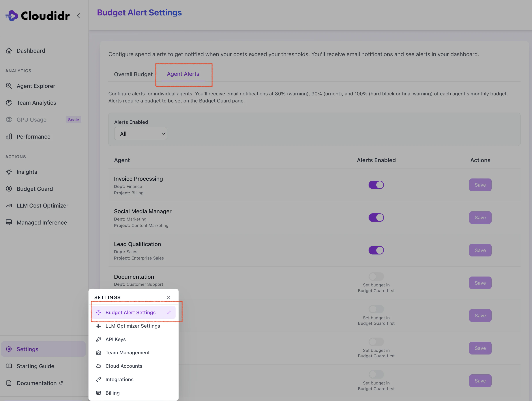This screenshot has height=401, width=532.
Task: Open the external Documentation link in sidebar
Action: coord(37,383)
